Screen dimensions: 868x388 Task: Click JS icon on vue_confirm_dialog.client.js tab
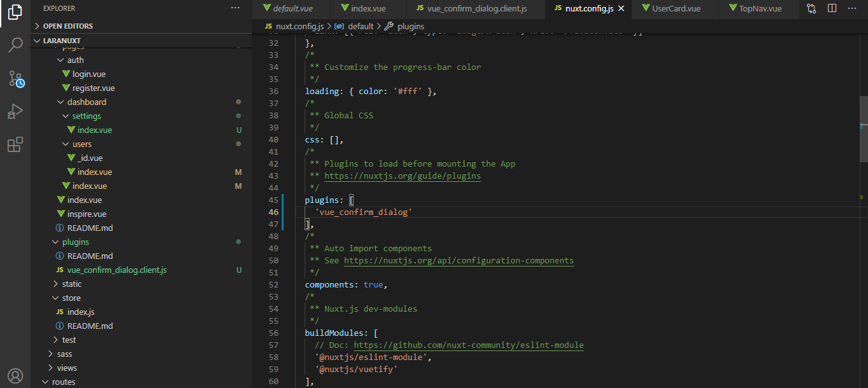pos(420,8)
